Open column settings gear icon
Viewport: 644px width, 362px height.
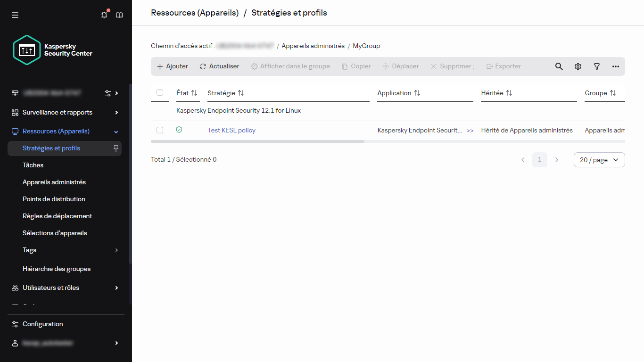(x=578, y=66)
